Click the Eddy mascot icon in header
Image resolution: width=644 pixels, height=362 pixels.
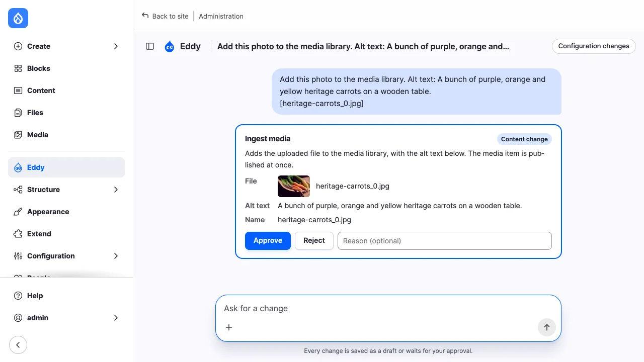170,47
